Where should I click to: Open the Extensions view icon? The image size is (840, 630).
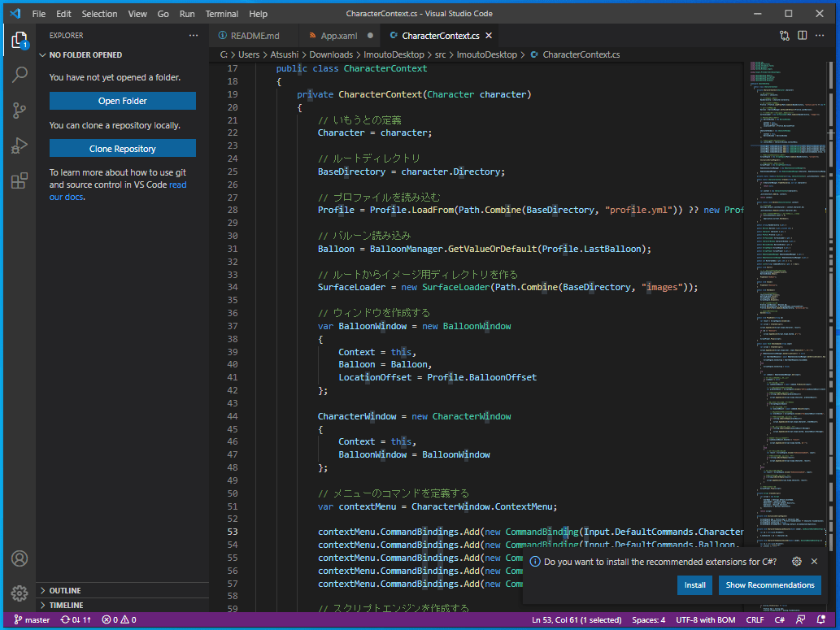pyautogui.click(x=20, y=180)
